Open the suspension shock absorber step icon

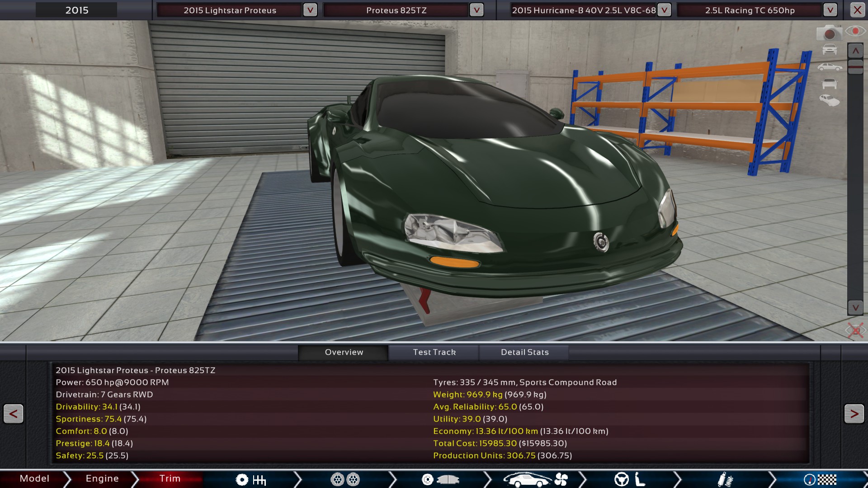pos(725,479)
